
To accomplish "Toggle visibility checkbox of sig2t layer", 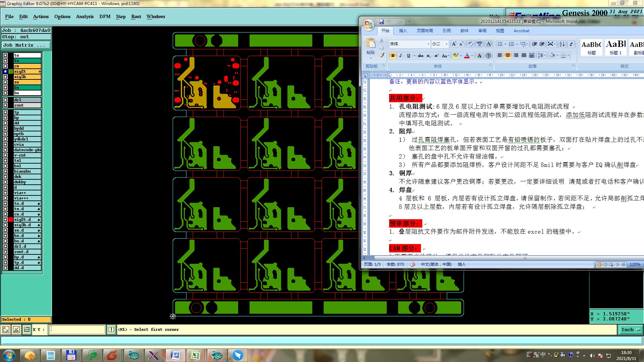I will click(x=5, y=71).
